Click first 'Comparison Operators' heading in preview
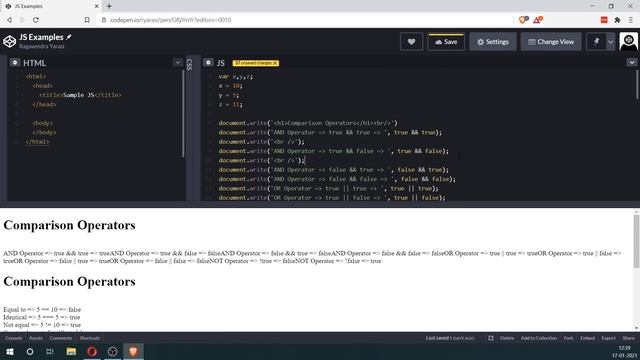This screenshot has width=640, height=360. (69, 225)
